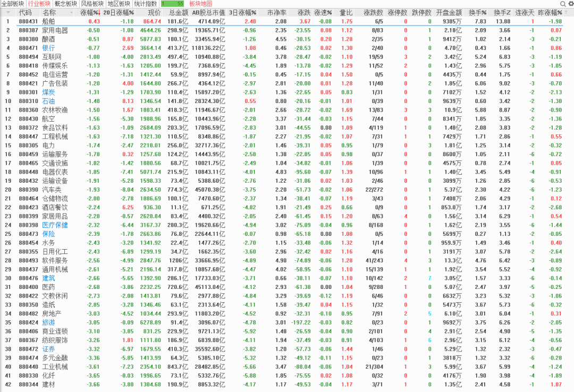
Task: Open the 医疗保健 sector link
Action: (55, 225)
